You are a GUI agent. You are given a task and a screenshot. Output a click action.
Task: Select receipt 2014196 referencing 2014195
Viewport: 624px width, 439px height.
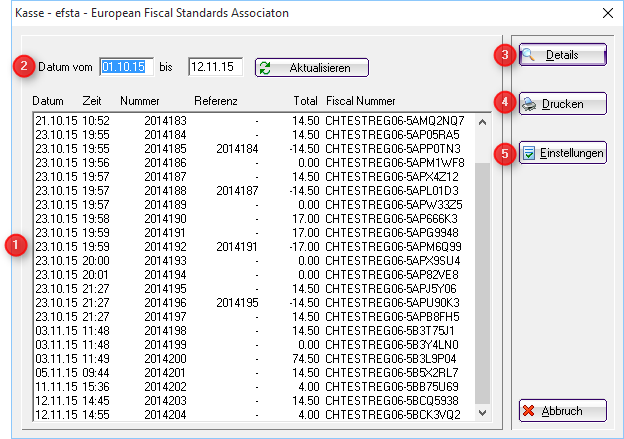(x=250, y=301)
